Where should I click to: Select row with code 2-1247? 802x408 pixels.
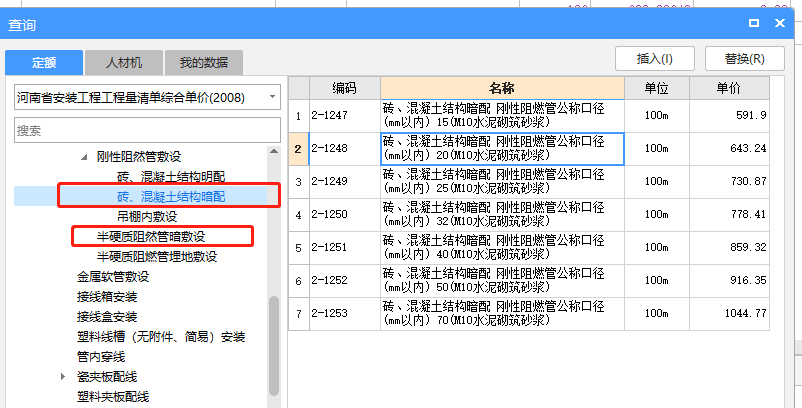345,116
